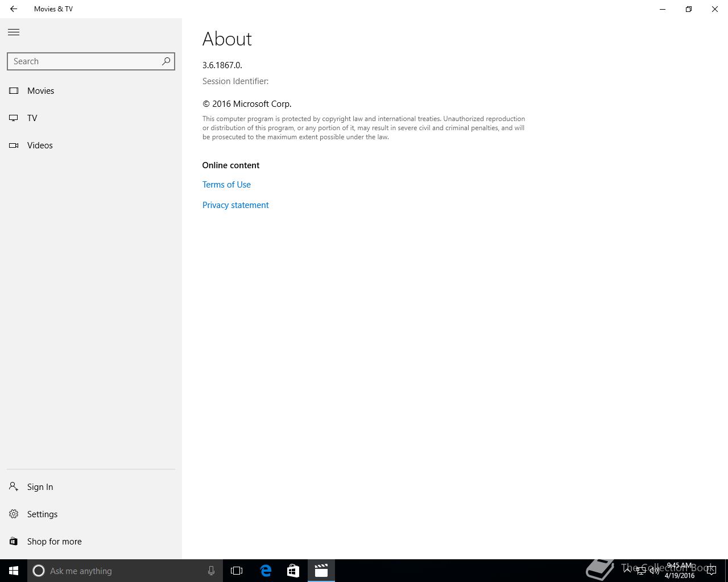Click the TV monitor icon

14,118
